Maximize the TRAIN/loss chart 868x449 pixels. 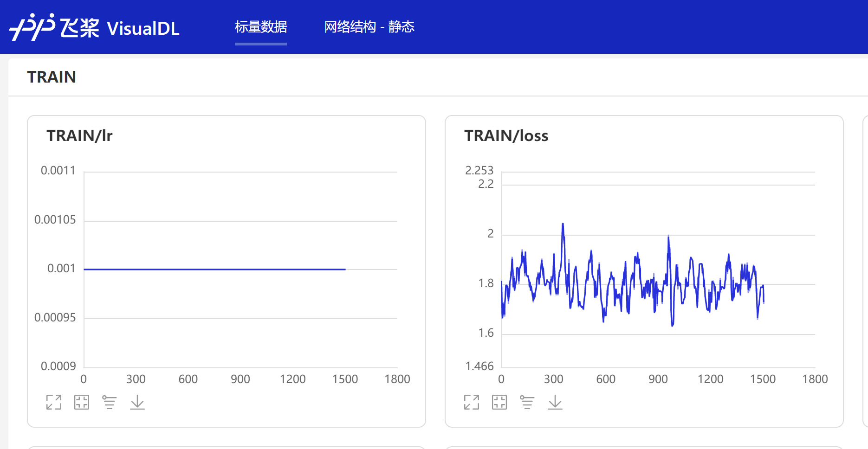(472, 402)
